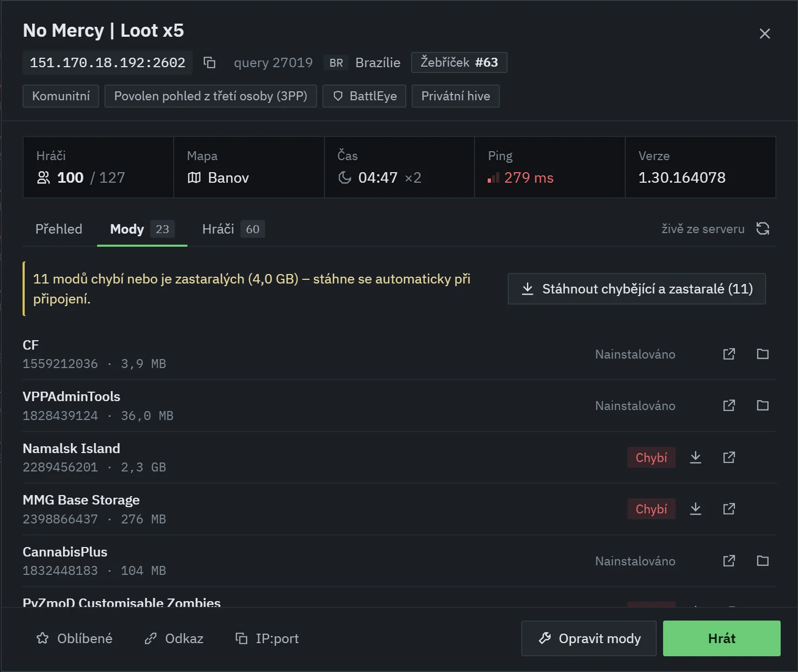The image size is (798, 672).
Task: Open CannabisPlus workshop page icon
Action: [x=729, y=561]
